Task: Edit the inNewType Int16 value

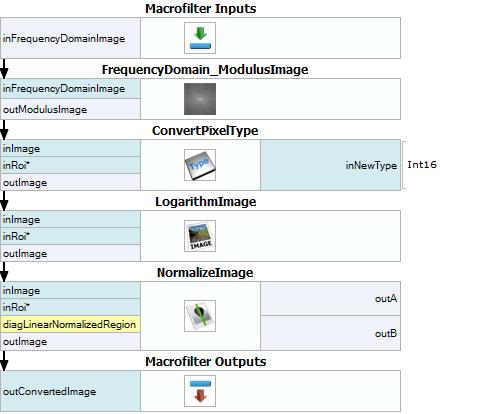Action: coord(422,165)
